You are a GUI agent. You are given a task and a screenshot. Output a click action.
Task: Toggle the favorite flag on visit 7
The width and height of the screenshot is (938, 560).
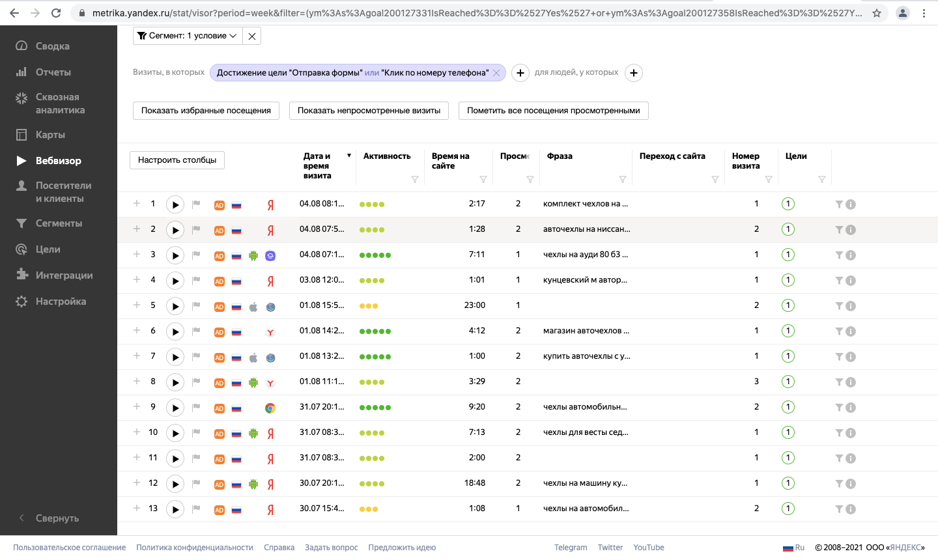click(196, 356)
